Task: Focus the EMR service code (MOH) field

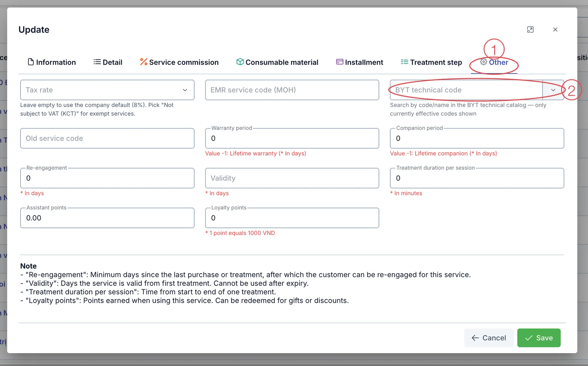Action: (x=292, y=90)
